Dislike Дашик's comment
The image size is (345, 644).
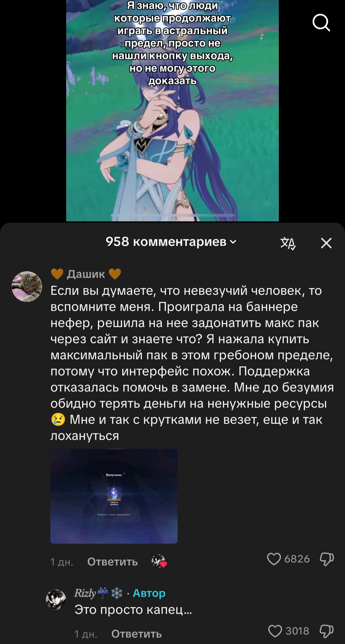click(327, 559)
